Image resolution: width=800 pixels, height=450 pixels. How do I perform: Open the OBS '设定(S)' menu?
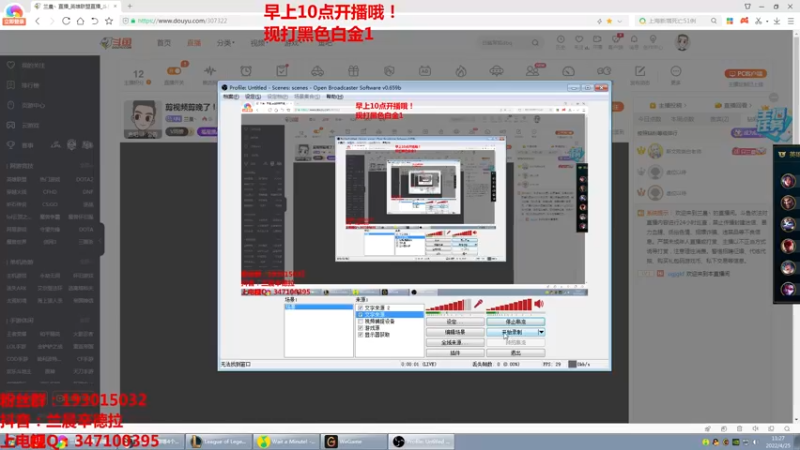click(x=253, y=96)
